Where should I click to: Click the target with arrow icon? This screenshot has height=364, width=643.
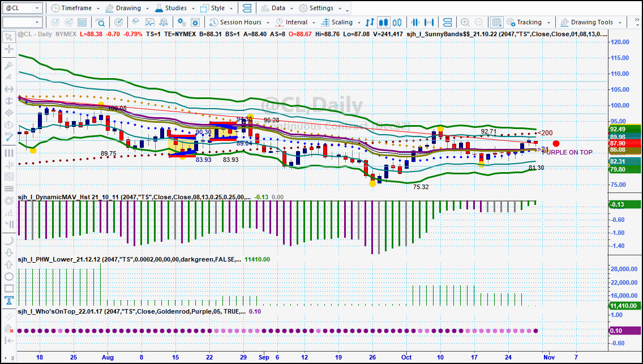click(x=118, y=22)
